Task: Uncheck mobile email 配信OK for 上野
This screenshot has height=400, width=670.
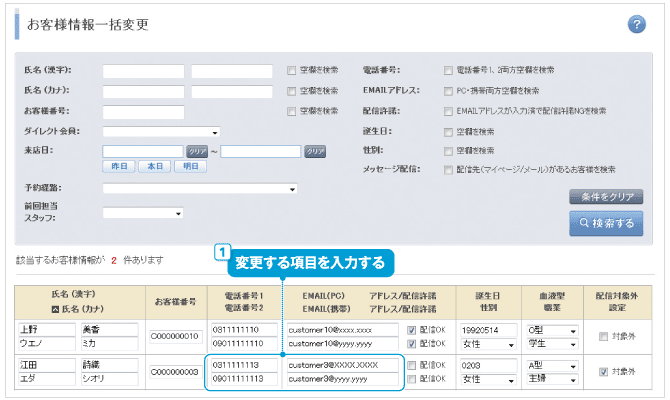Action: click(411, 344)
